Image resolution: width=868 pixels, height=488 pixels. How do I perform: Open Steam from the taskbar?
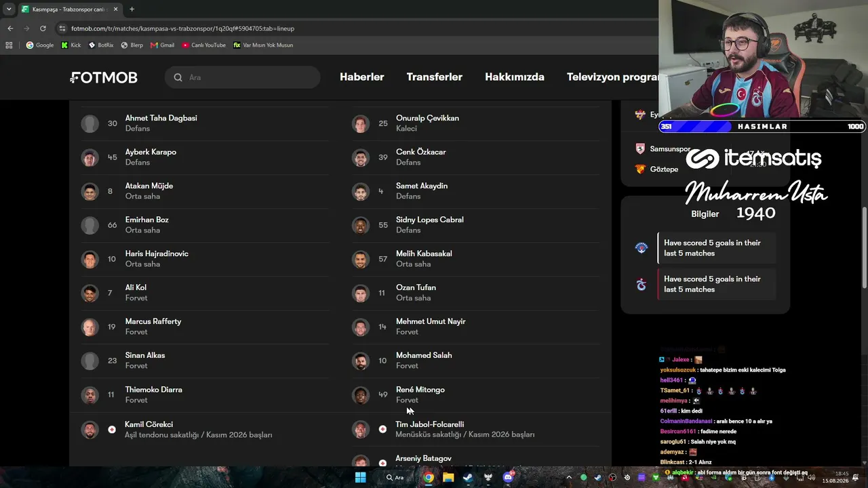(468, 477)
